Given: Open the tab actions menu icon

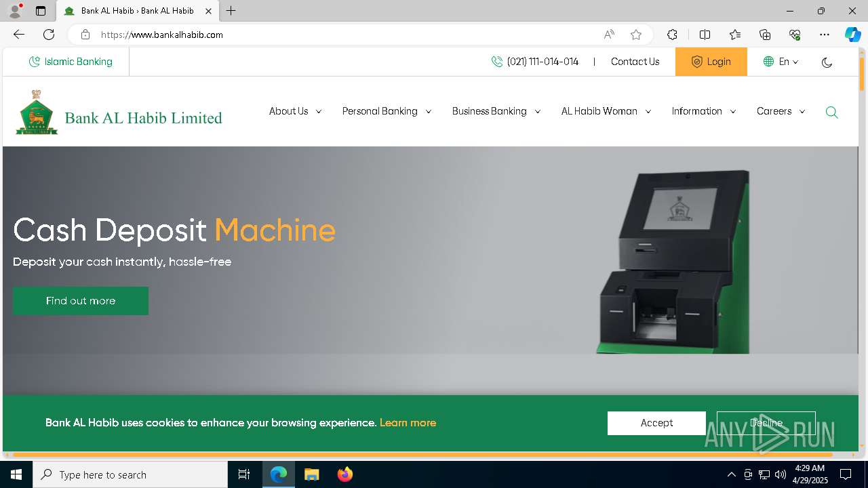Looking at the screenshot, I should (41, 11).
